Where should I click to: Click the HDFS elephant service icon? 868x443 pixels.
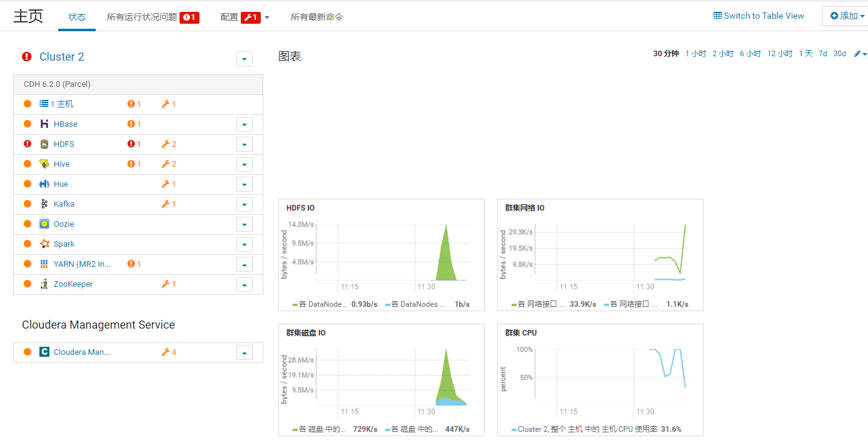coord(44,144)
